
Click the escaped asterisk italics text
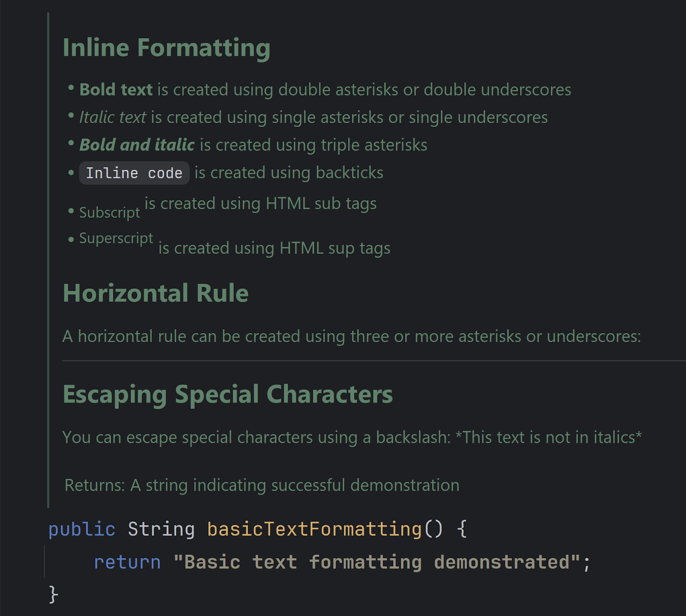(x=549, y=437)
